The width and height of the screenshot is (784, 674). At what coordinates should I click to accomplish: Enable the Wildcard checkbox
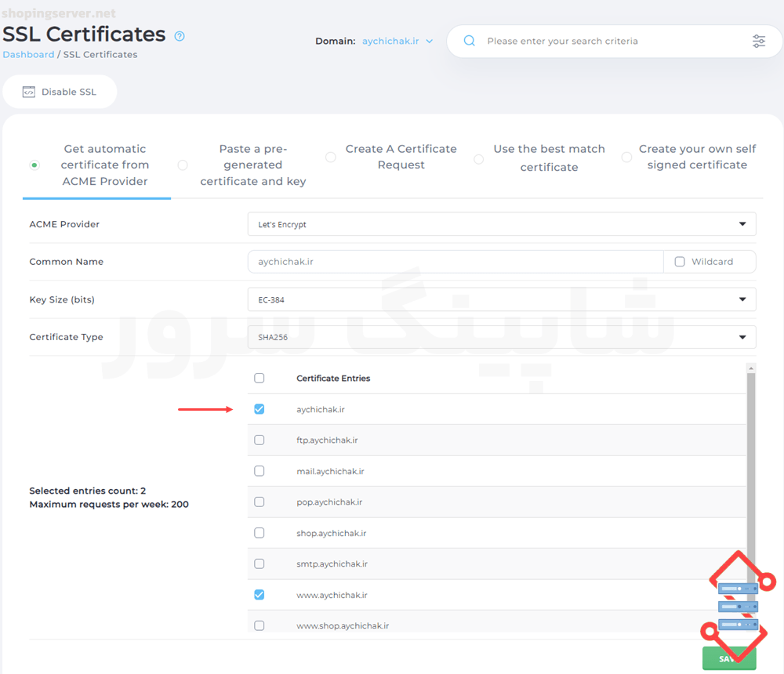point(680,262)
